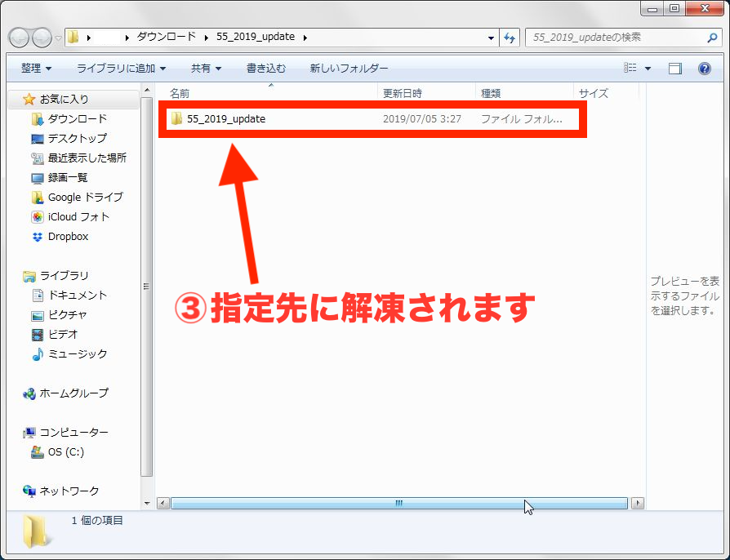
Task: Select ライブラリ in navigation pane
Action: click(x=64, y=276)
